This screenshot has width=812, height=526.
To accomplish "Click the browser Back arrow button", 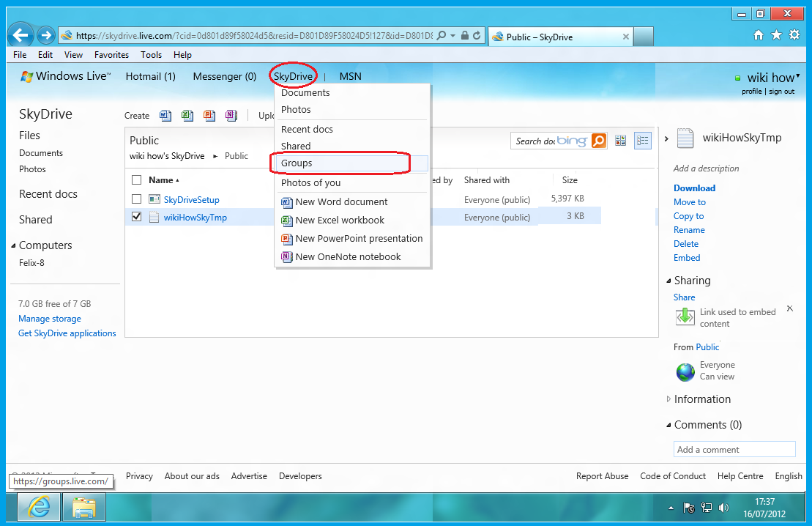I will pos(21,35).
